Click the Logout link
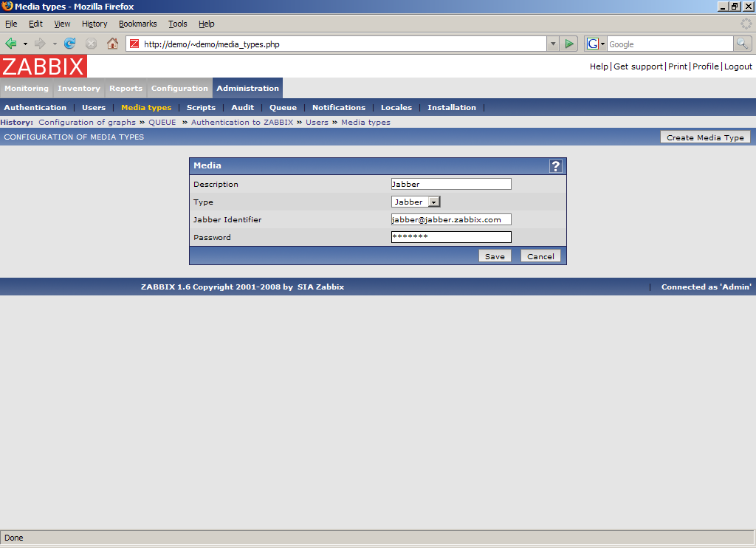Screen dimensions: 756x548 (x=738, y=66)
